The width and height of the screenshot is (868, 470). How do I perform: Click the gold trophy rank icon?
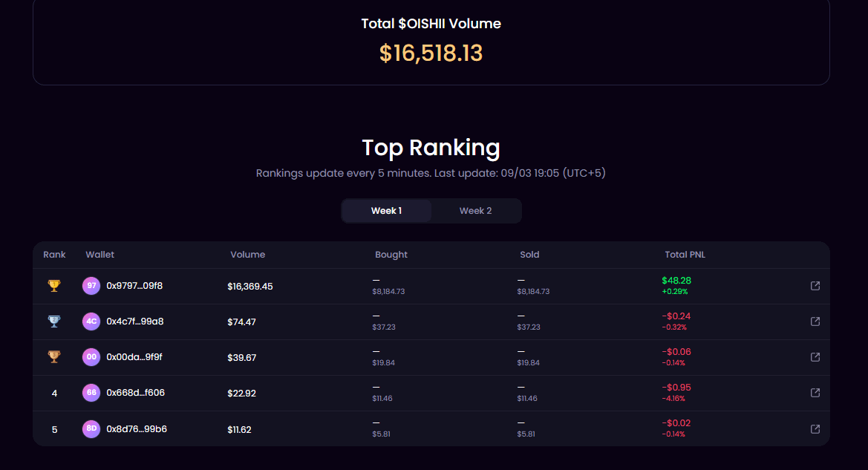[54, 286]
